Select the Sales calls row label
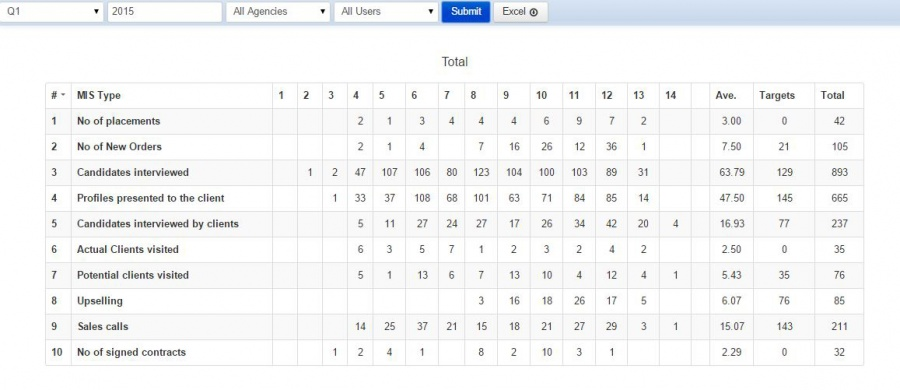Viewport: 900px width, 390px height. pos(103,327)
